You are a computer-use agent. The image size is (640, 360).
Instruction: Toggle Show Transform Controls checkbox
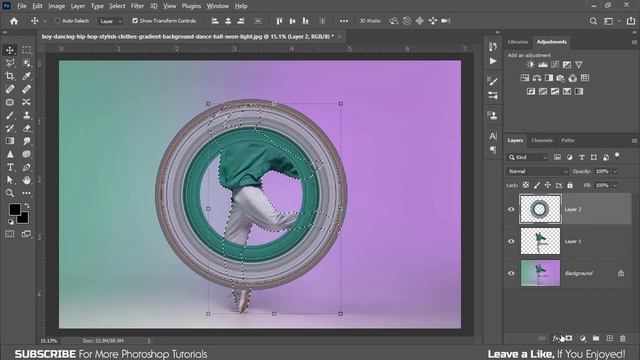135,21
